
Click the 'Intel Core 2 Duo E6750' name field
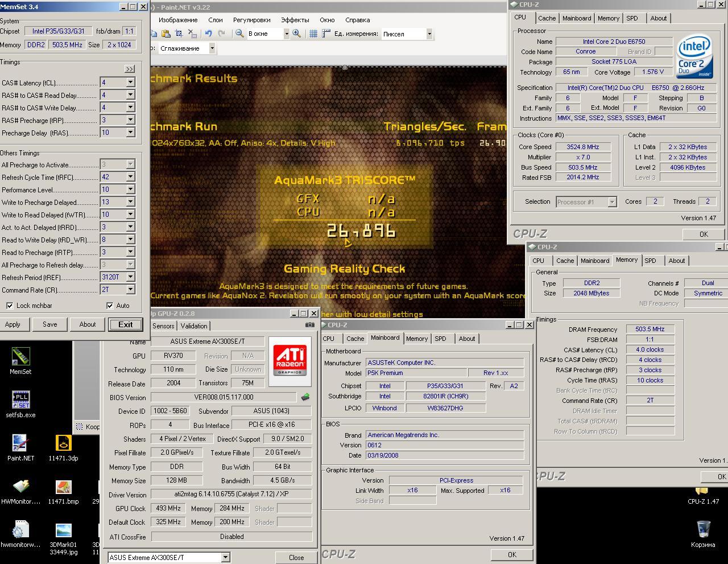tap(614, 42)
